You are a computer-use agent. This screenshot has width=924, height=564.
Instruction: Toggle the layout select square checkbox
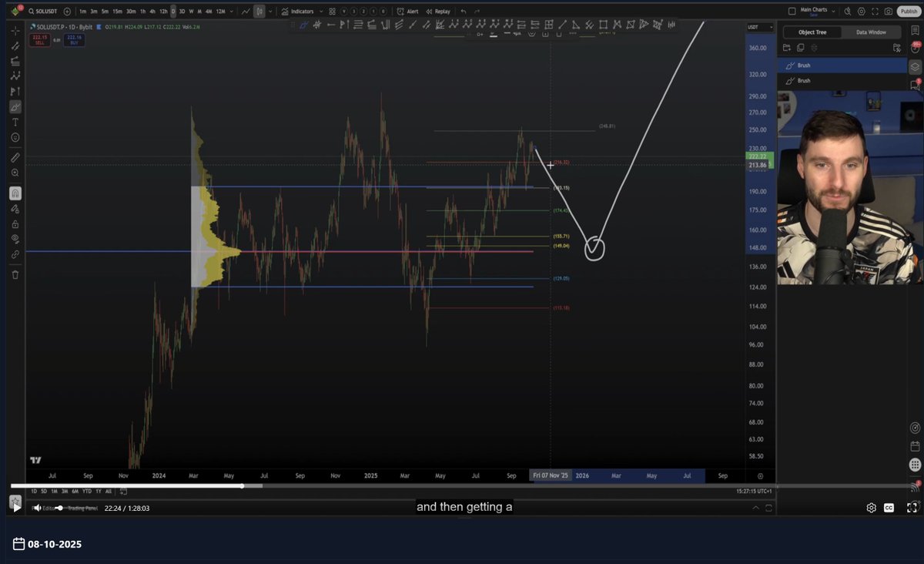click(792, 12)
